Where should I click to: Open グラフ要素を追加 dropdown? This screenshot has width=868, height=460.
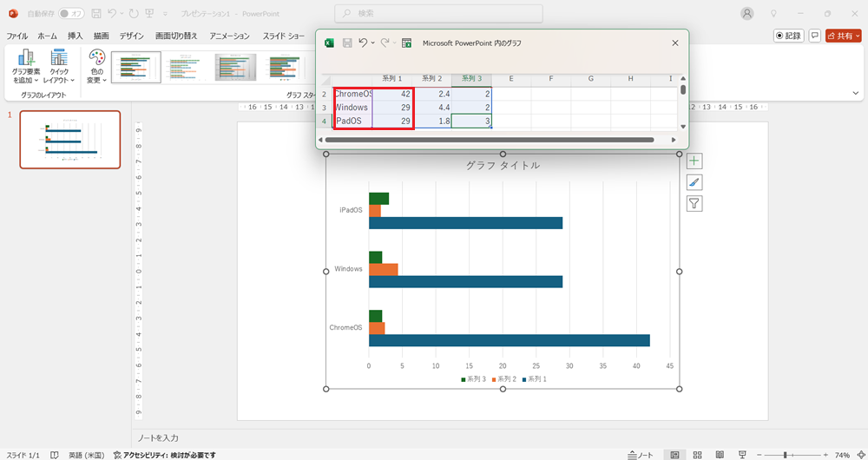pos(26,66)
